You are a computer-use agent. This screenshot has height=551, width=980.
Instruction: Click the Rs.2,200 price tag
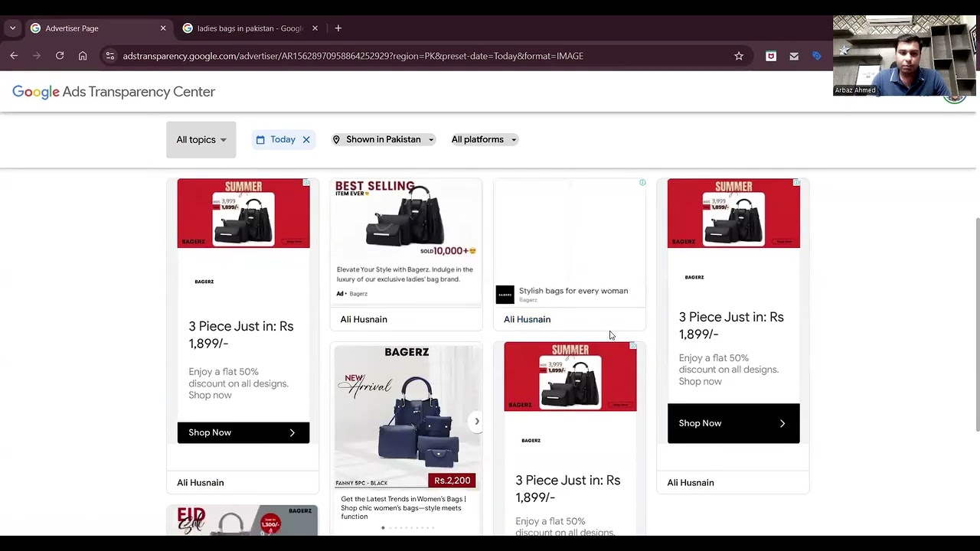click(452, 481)
